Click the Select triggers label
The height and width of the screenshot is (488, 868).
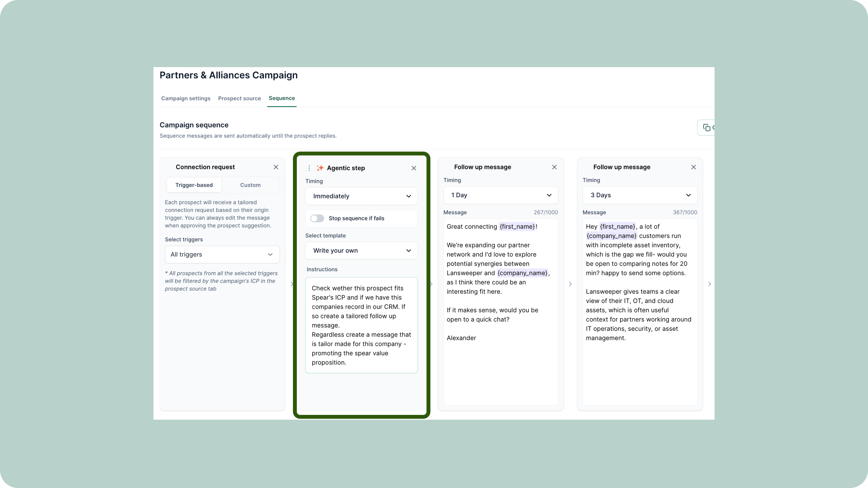click(184, 240)
